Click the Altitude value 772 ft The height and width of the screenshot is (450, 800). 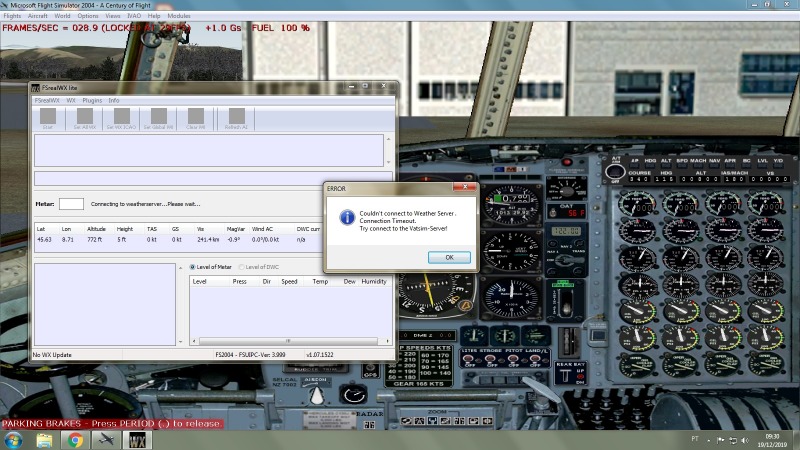[94, 239]
